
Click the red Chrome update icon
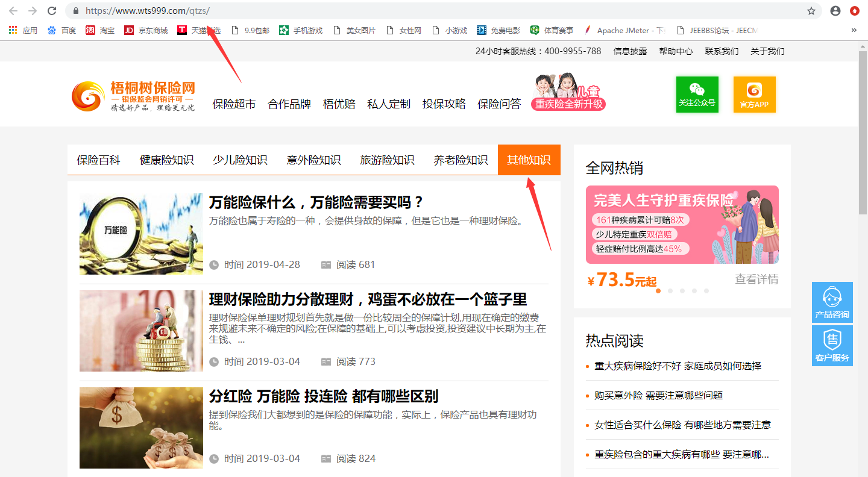(x=855, y=11)
